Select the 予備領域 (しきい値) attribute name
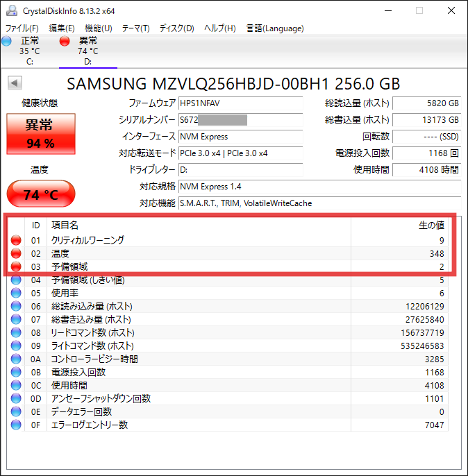 87,280
